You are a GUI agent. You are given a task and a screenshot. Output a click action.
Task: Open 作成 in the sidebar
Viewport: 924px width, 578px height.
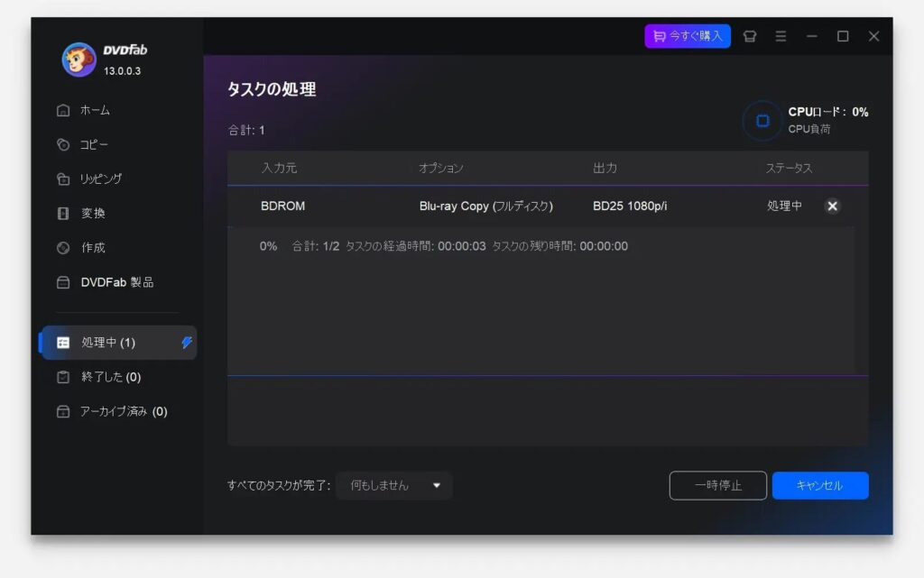tap(93, 248)
